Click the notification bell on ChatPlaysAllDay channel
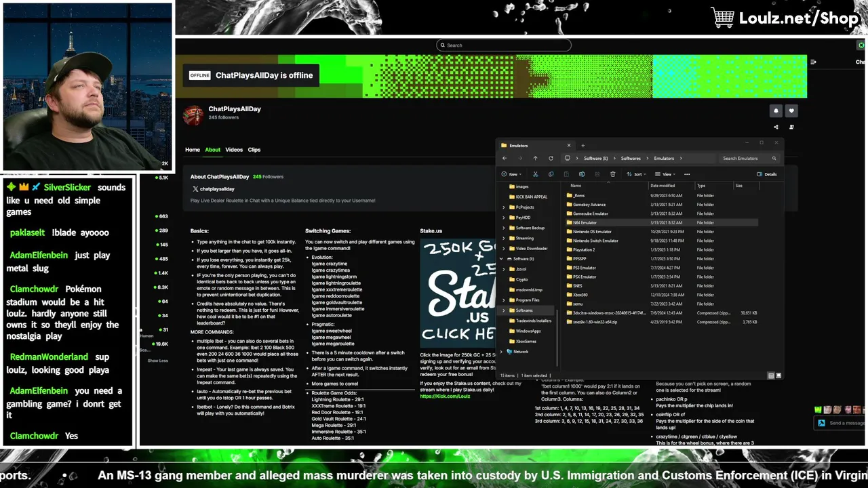Viewport: 868px width, 488px height. [776, 110]
